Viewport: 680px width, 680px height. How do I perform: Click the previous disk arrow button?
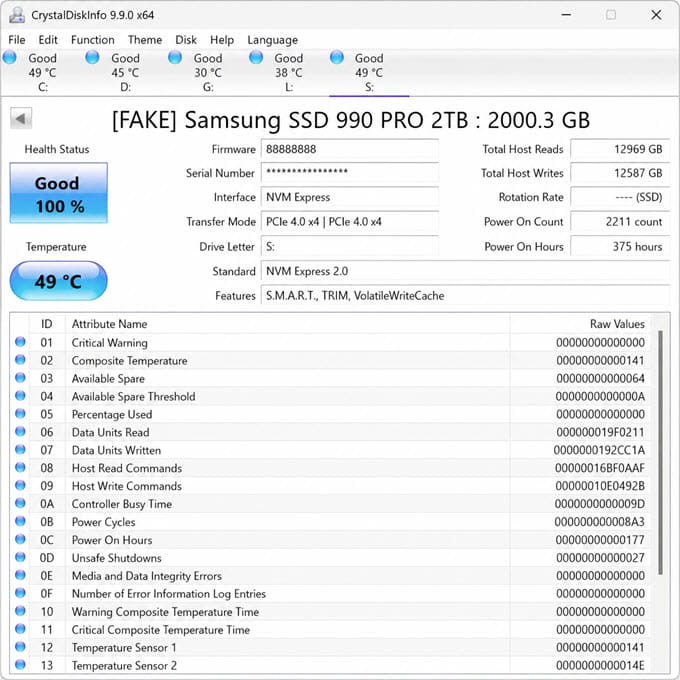21,118
